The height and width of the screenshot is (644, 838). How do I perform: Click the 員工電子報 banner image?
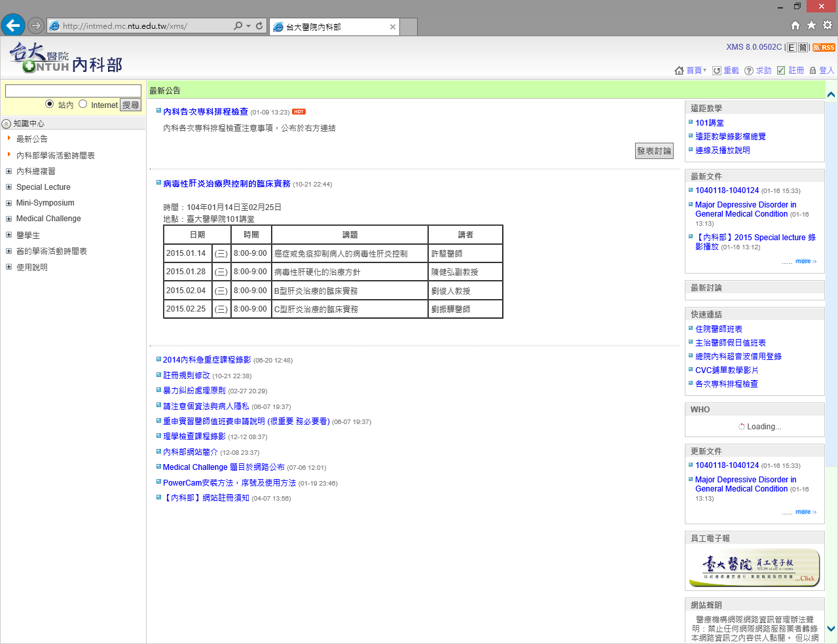(754, 568)
